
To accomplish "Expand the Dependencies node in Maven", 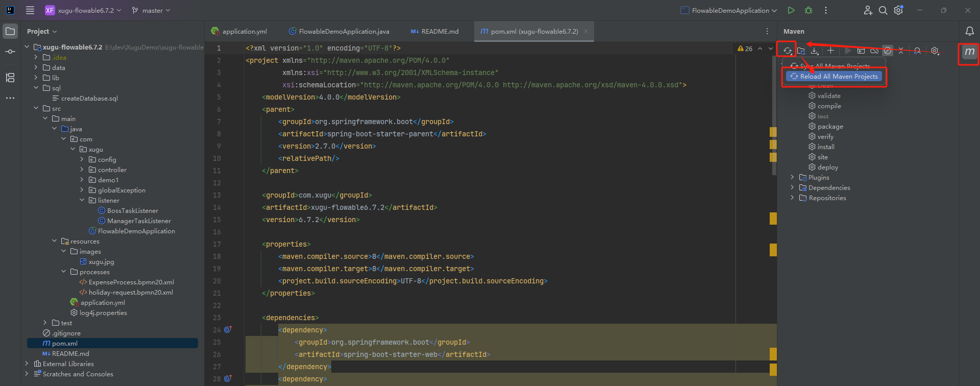I will click(792, 188).
